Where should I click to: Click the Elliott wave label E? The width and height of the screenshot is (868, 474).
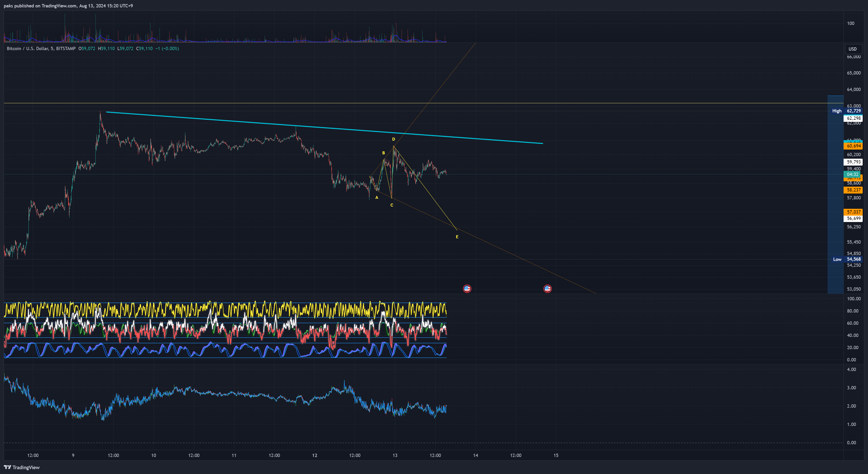point(457,237)
